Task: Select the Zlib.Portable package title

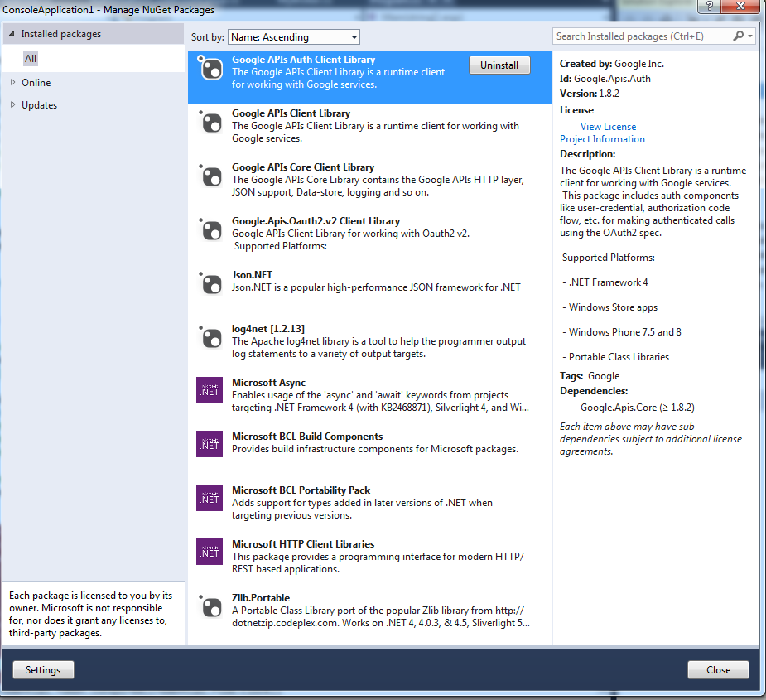Action: pos(261,598)
